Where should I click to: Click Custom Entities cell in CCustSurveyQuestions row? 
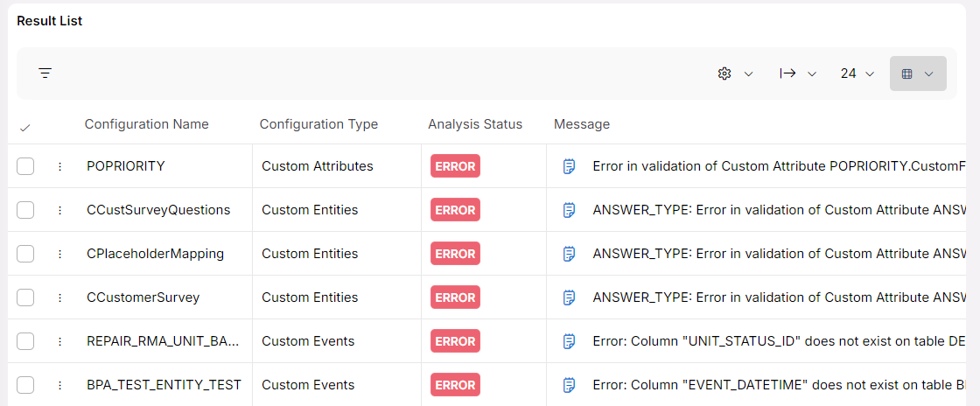[310, 210]
